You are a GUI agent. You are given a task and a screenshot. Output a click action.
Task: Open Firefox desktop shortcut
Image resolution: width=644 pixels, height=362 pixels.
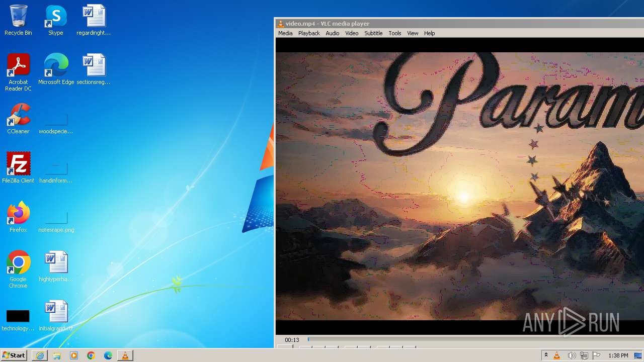(18, 217)
